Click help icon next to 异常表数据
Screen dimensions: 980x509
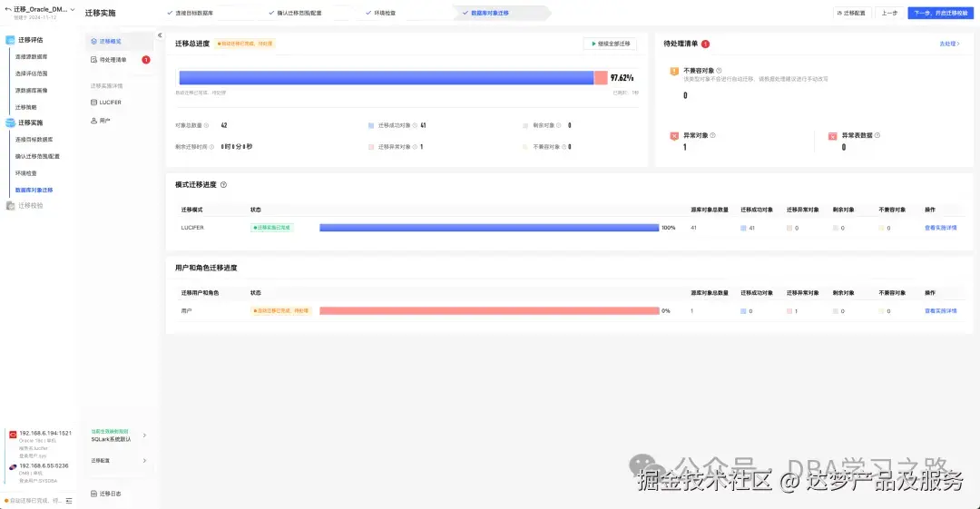click(877, 135)
